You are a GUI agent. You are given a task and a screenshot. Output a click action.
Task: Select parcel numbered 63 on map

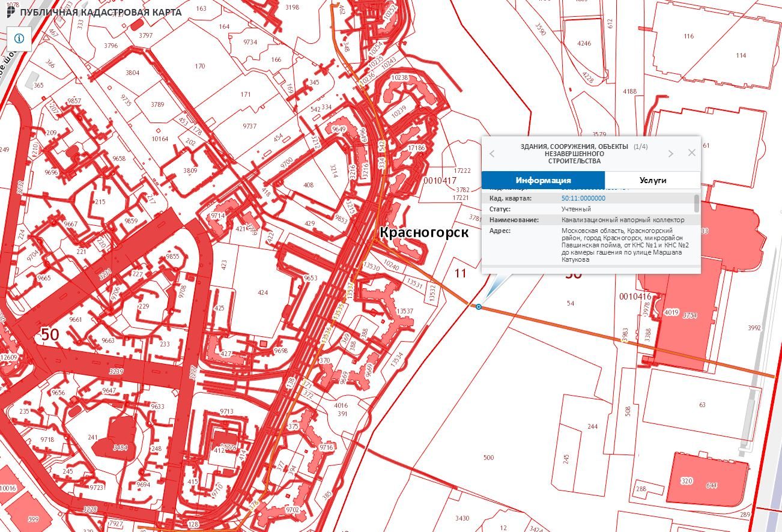coord(702,405)
